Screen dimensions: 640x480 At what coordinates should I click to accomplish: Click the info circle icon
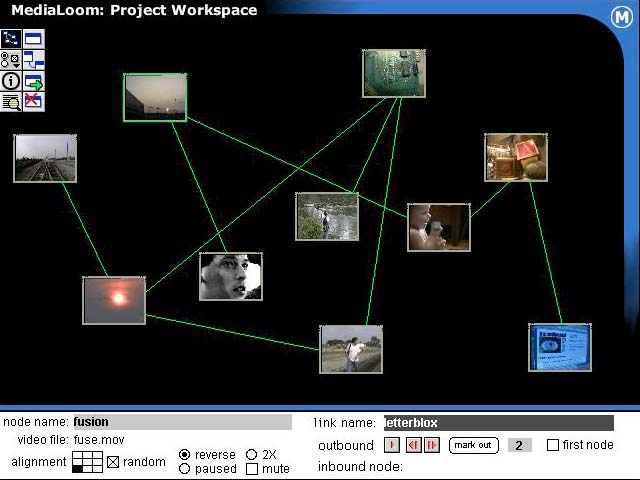click(11, 81)
